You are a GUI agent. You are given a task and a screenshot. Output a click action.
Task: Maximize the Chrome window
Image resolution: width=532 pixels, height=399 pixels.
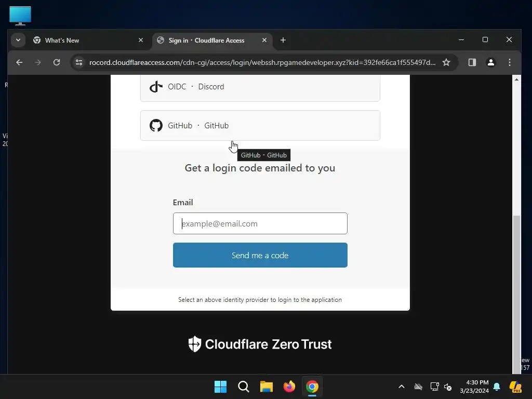point(485,39)
